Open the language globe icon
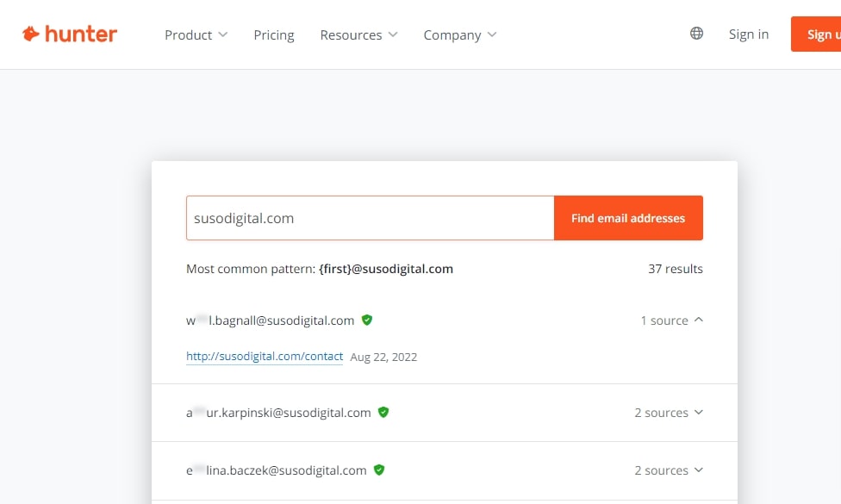 (x=696, y=34)
